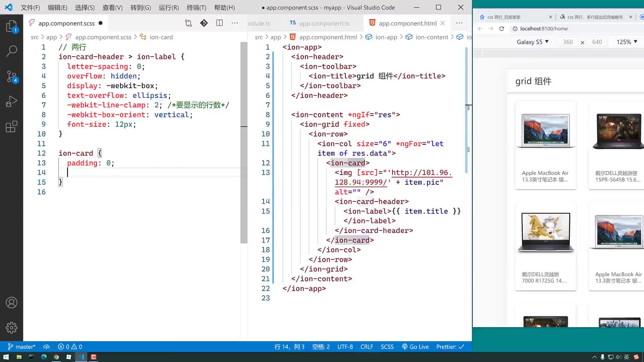Image resolution: width=644 pixels, height=362 pixels.
Task: Select UTF-8 encoding in status bar
Action: 345,347
